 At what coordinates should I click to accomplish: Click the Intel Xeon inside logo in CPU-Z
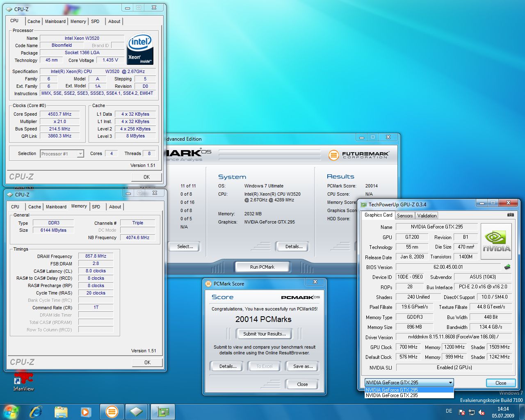pyautogui.click(x=140, y=49)
